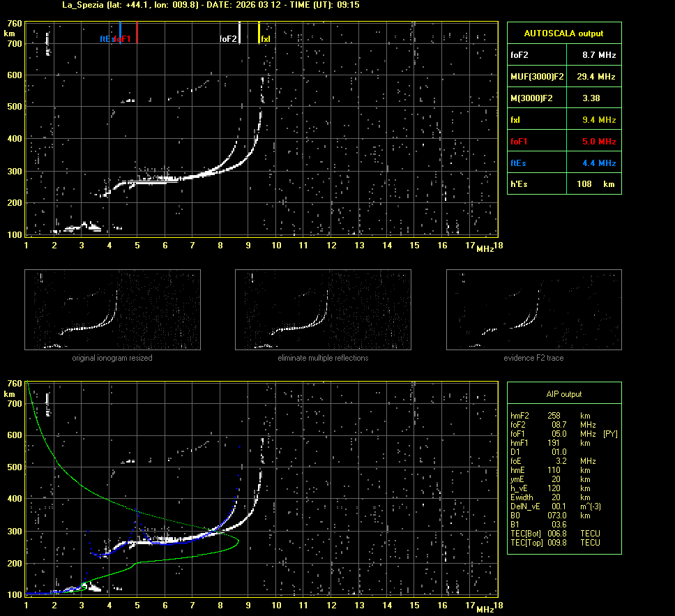Click the AUTOSCALA output header
675x616 pixels.
pos(563,33)
